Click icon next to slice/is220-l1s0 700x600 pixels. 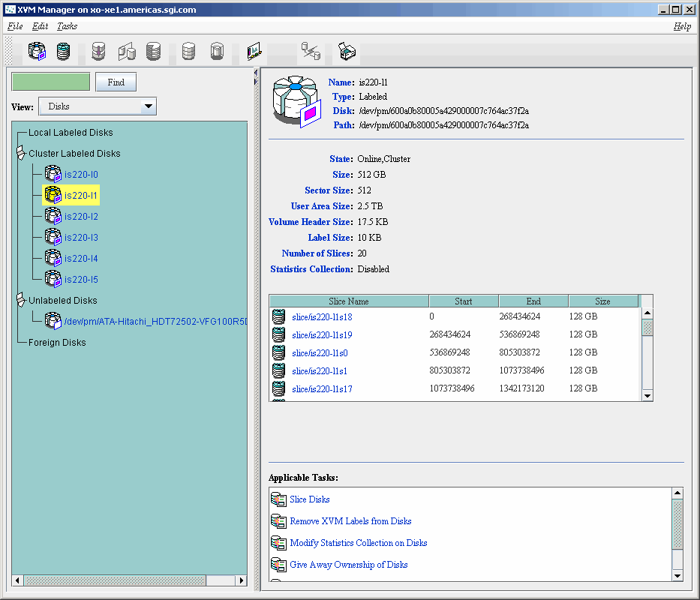(278, 352)
